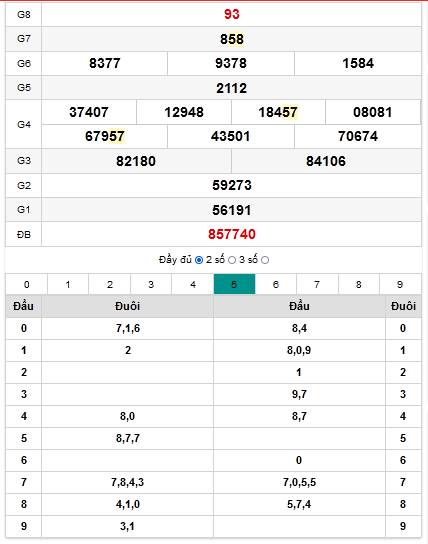The image size is (428, 544).
Task: Click the G3 number 82180
Action: (x=136, y=161)
